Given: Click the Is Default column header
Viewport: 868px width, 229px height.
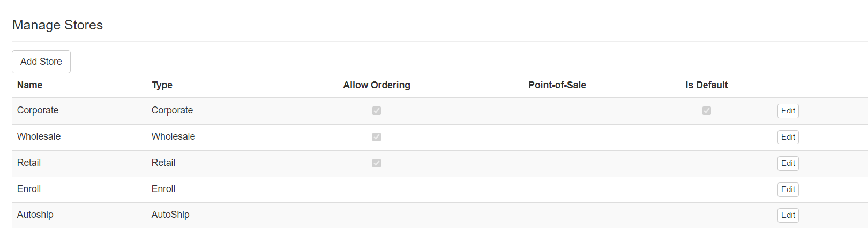Looking at the screenshot, I should coord(706,85).
